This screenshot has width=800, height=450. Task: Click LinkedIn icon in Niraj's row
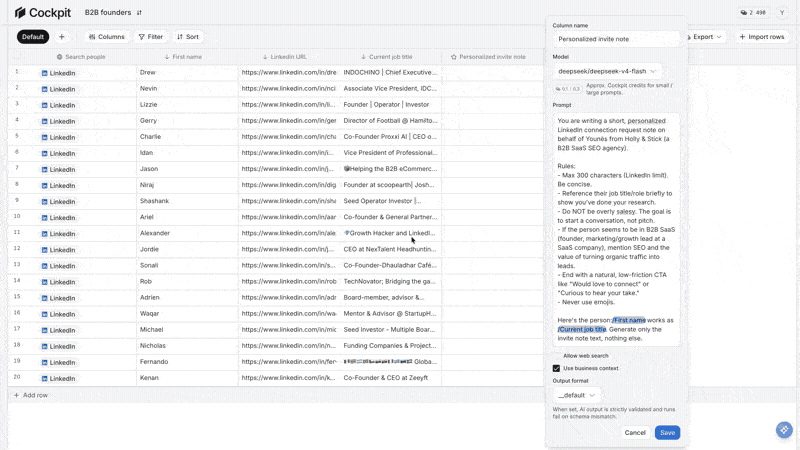44,186
